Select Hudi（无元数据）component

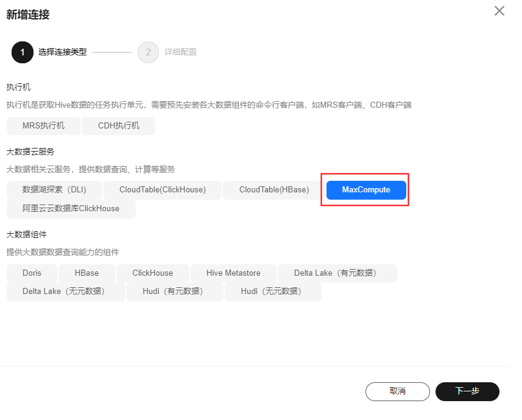click(x=273, y=292)
